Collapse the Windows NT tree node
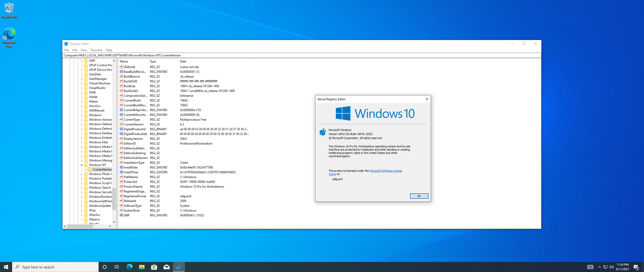Image resolution: width=644 pixels, height=272 pixels. (x=82, y=165)
